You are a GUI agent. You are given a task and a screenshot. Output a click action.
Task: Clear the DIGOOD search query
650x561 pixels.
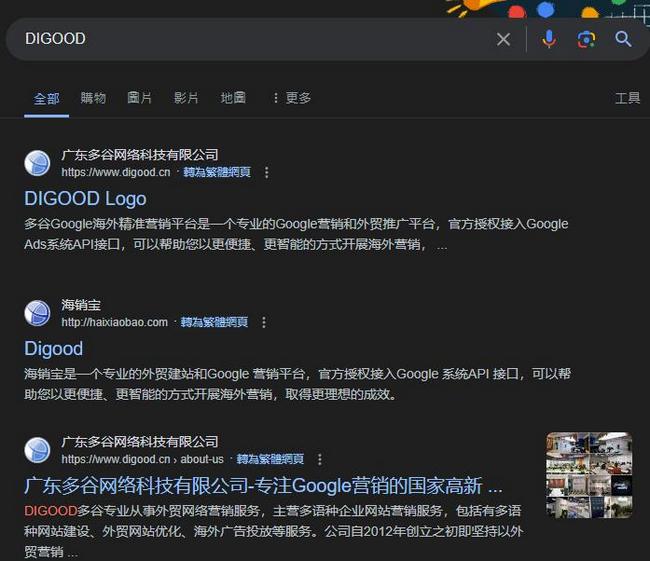[x=503, y=40]
